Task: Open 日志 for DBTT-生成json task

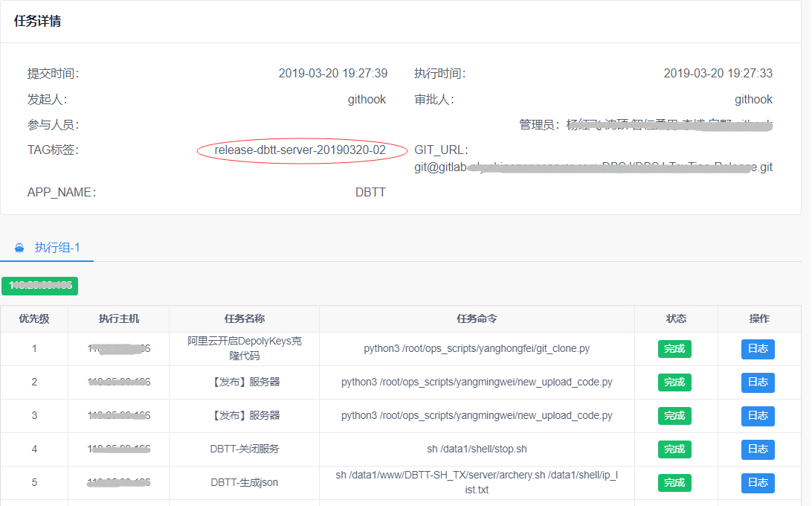Action: point(758,483)
